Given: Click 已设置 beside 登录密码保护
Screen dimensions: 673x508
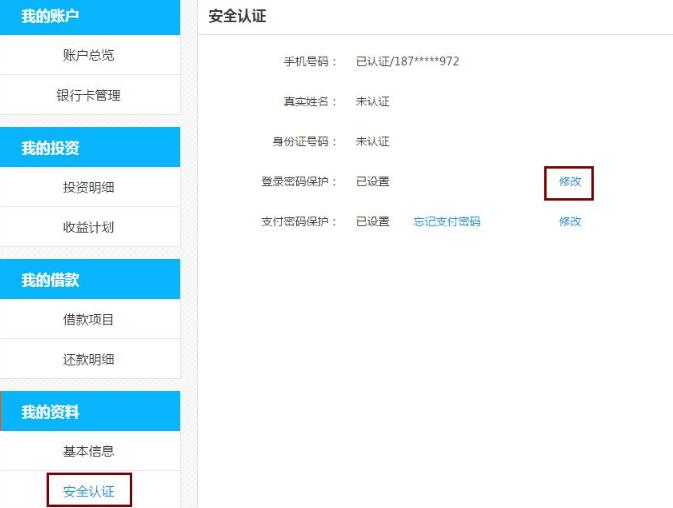Looking at the screenshot, I should tap(373, 181).
